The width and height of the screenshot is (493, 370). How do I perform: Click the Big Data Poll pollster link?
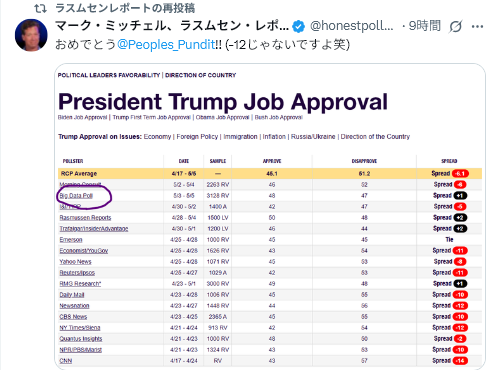(x=76, y=196)
